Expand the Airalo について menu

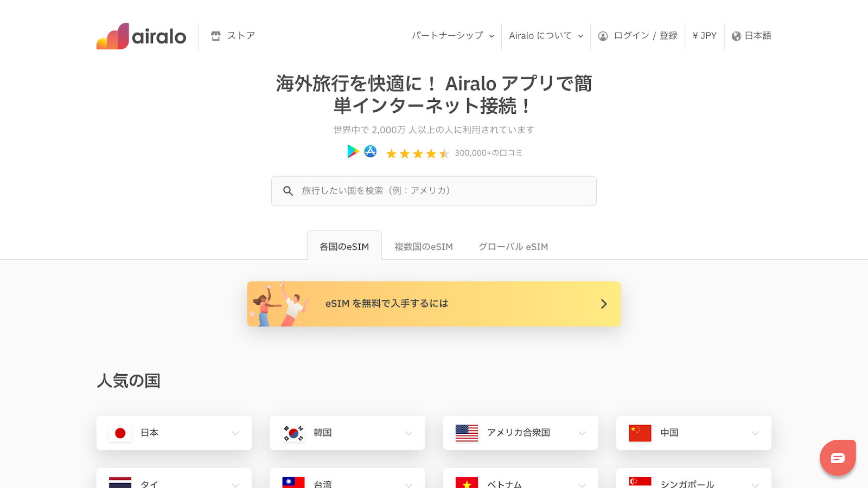(x=546, y=36)
